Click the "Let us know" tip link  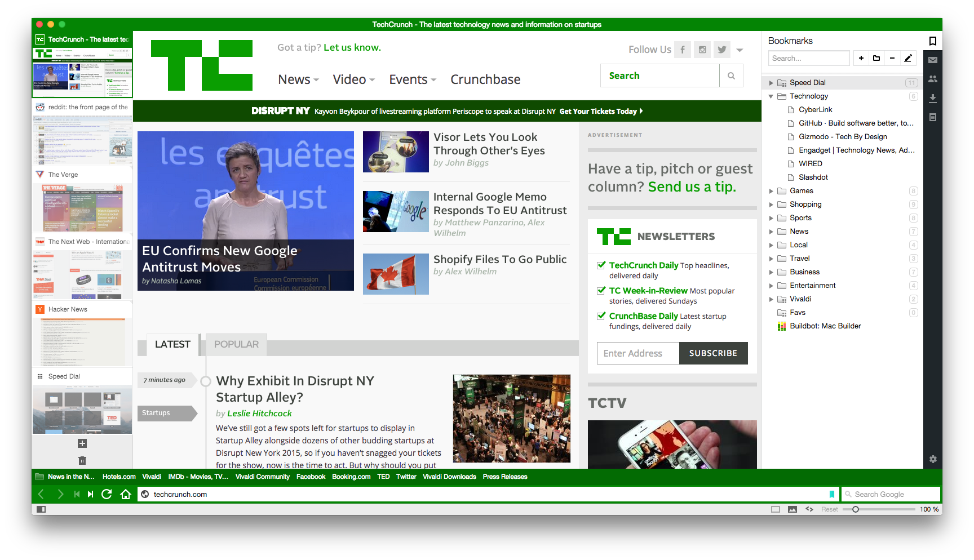(352, 47)
